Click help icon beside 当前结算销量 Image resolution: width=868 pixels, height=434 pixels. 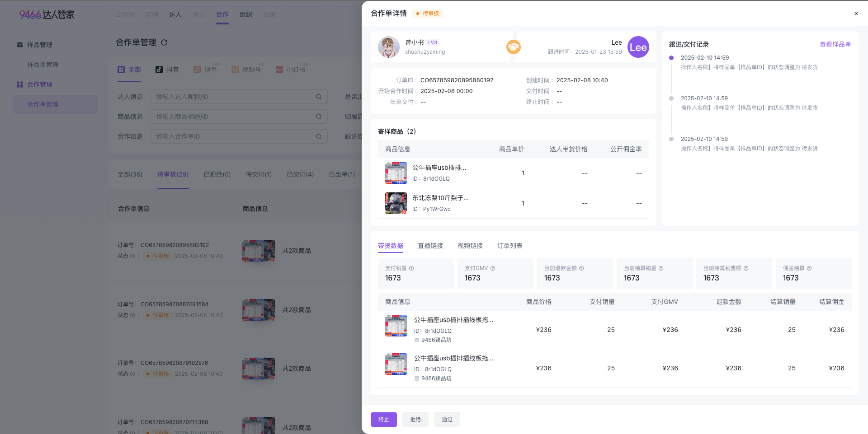click(661, 268)
